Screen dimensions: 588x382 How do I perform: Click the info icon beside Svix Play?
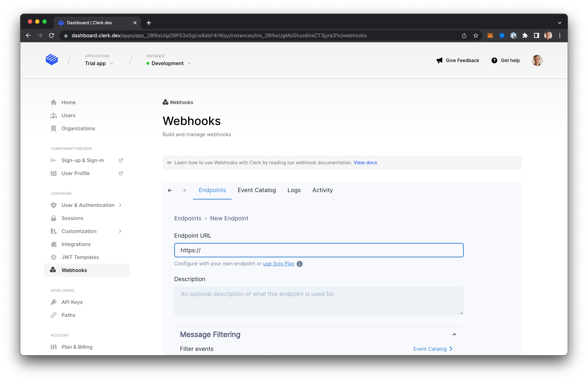[x=299, y=264]
